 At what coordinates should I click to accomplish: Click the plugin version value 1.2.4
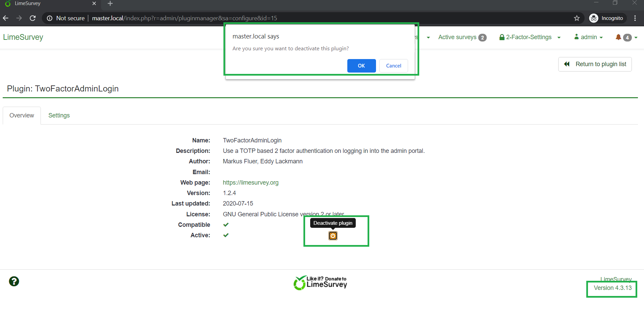[x=230, y=193]
